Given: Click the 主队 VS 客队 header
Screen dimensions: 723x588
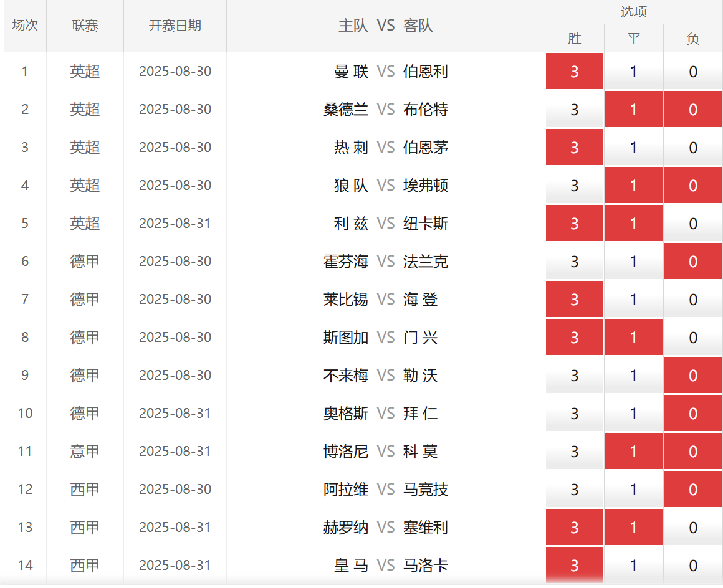Looking at the screenshot, I should coord(385,26).
